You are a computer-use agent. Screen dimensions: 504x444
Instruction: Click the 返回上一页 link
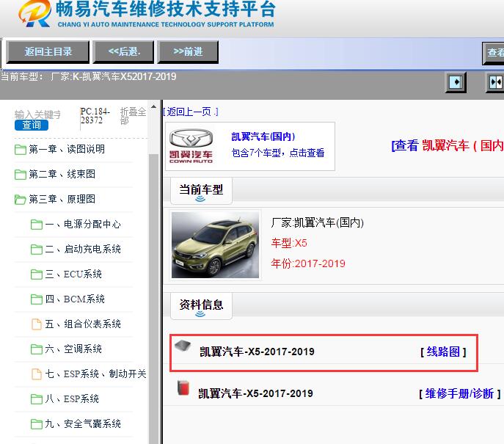(x=191, y=112)
